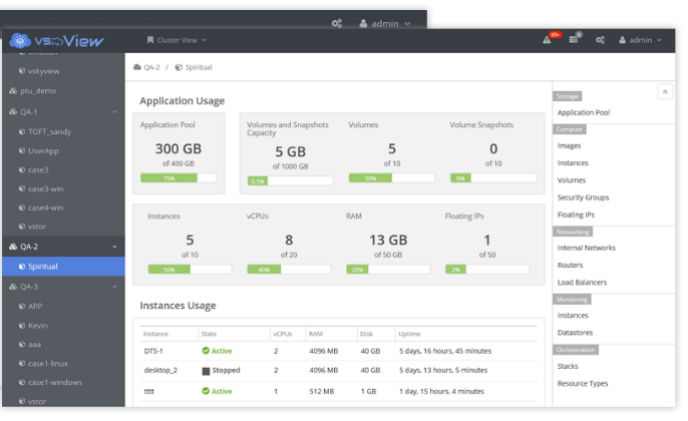Open Images in right menu
Viewport: 688px width, 421px height.
[x=569, y=145]
